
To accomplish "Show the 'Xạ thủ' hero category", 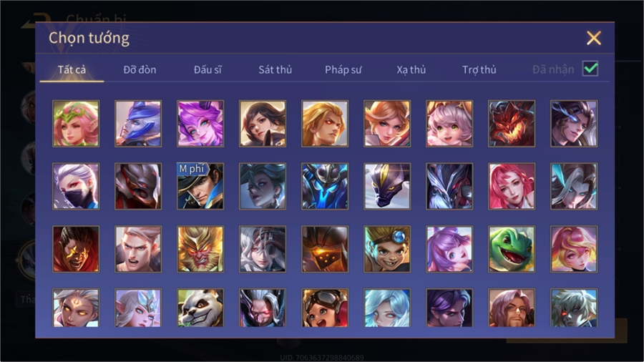I will [411, 70].
